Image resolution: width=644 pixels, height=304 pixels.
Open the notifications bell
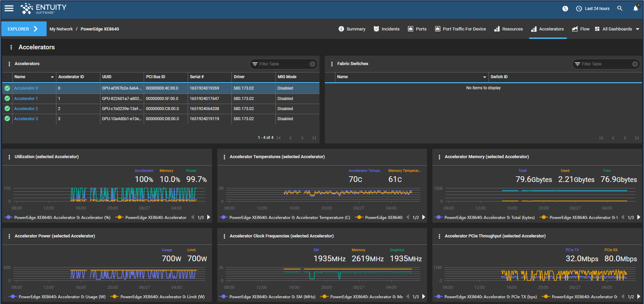pos(636,8)
